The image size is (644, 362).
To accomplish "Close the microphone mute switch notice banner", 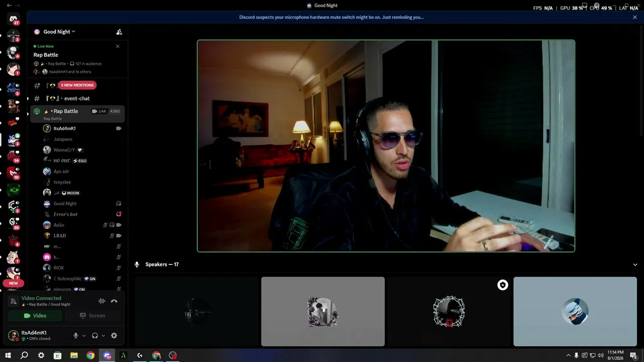I will pos(635,17).
